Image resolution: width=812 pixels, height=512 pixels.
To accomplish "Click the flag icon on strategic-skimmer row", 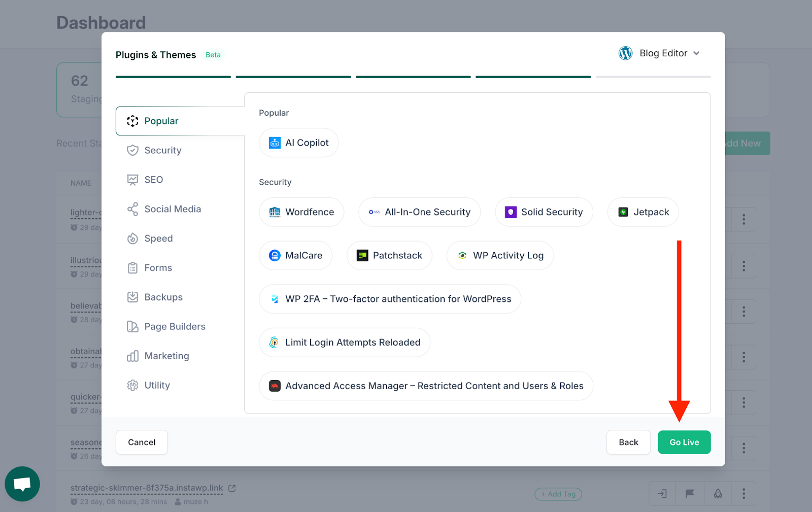I will point(690,494).
